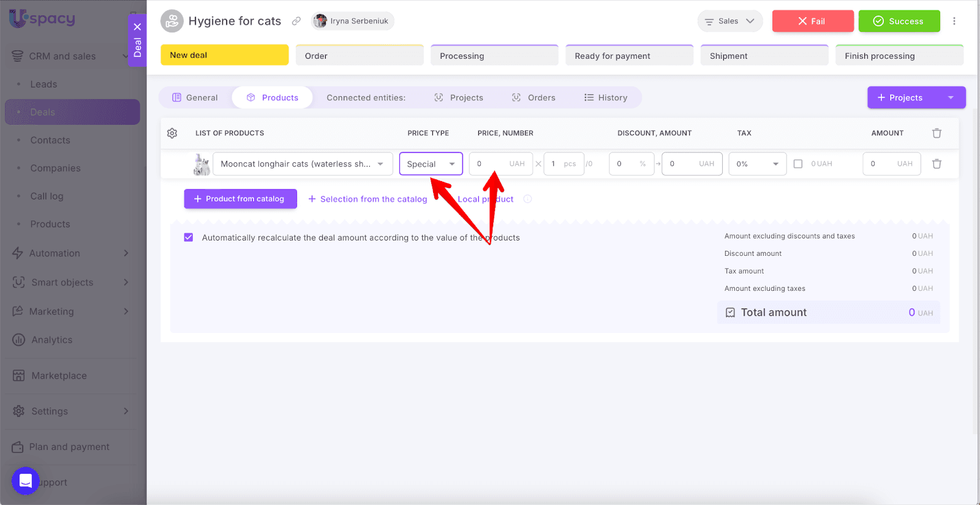Click the copy link icon beside the deal title
The image size is (980, 505).
click(x=296, y=21)
